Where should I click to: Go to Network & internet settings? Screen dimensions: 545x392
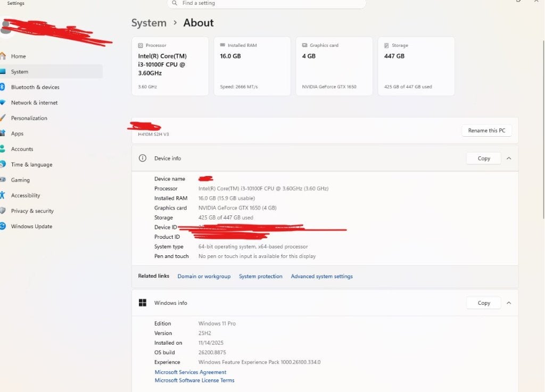coord(34,103)
